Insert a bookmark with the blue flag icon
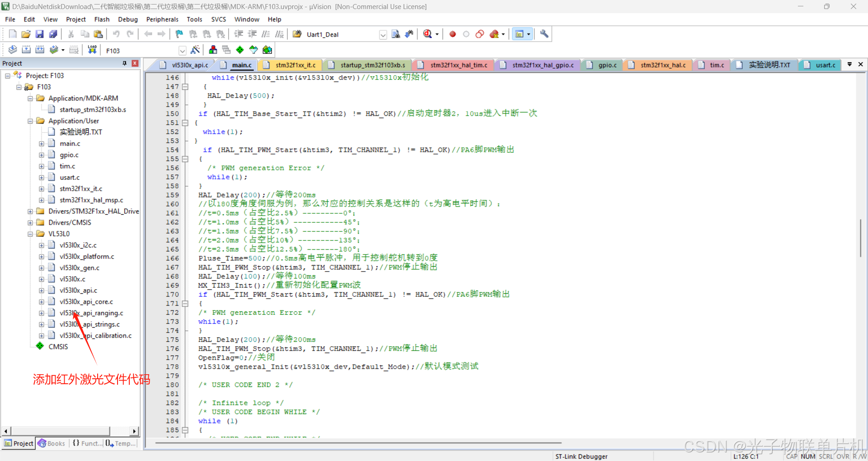The image size is (868, 461). [x=179, y=34]
